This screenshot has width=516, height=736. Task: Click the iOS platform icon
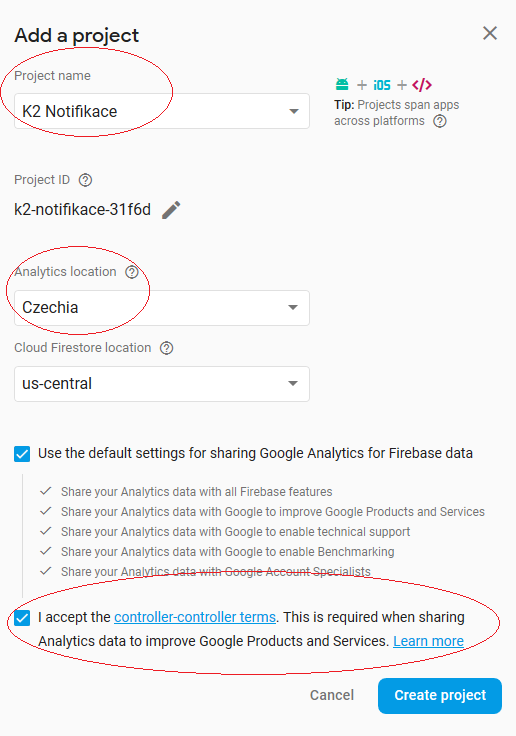382,85
